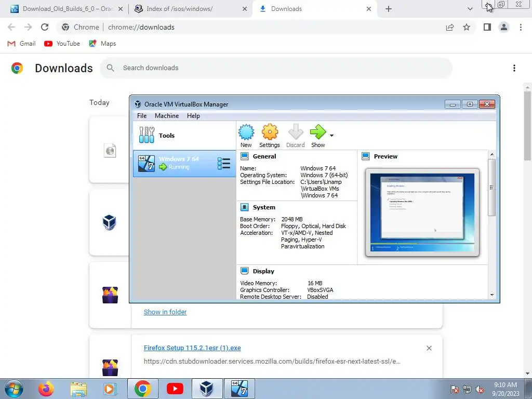Screen dimensions: 532x399
Task: Click the System section header icon
Action: click(244, 207)
